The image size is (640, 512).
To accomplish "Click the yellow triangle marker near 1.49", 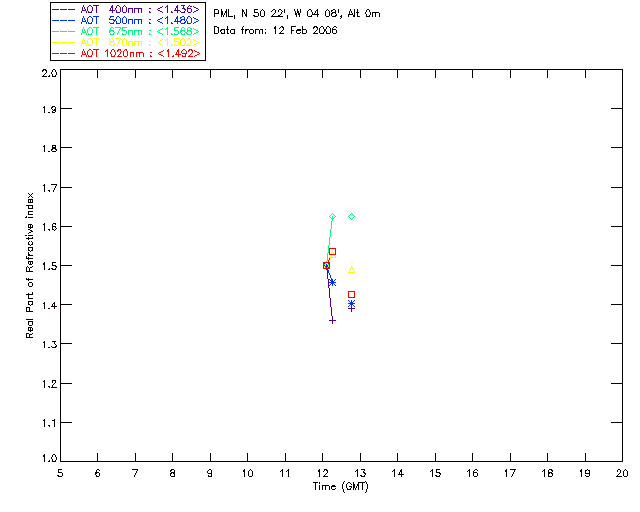I will click(351, 270).
